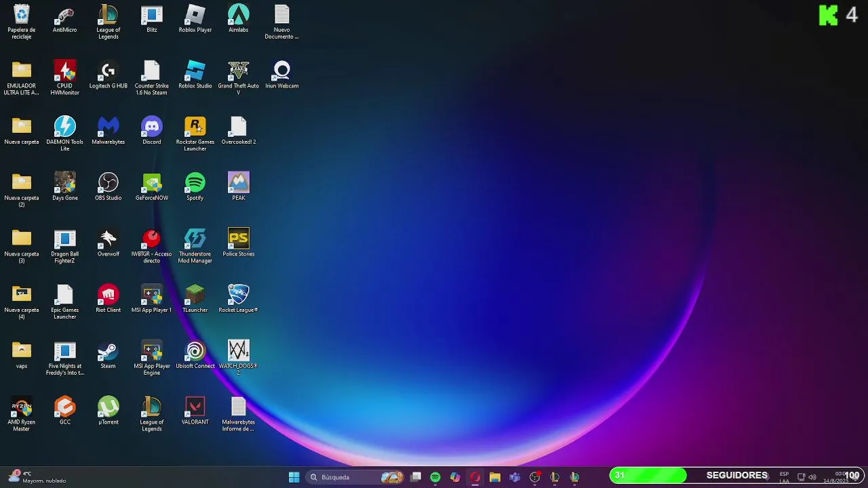Select the AntiMicro desktop shortcut

tap(65, 19)
